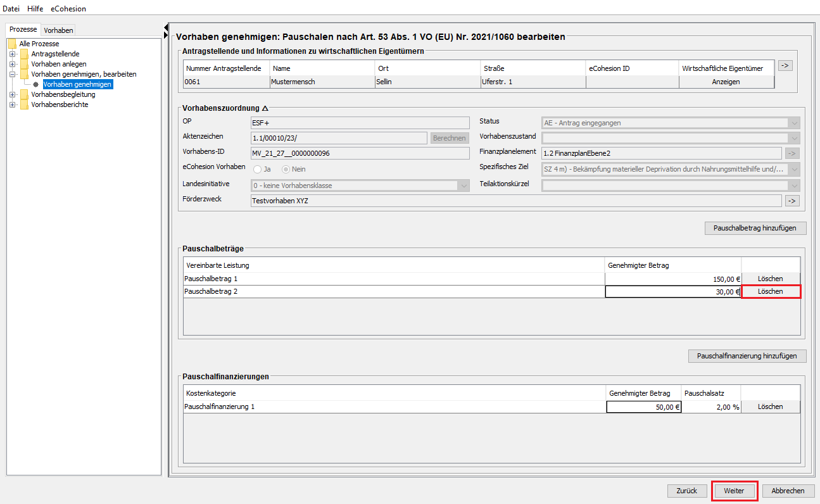This screenshot has height=504, width=820.
Task: Select the Nein radio for eCohesion Vorhaben
Action: (x=286, y=169)
